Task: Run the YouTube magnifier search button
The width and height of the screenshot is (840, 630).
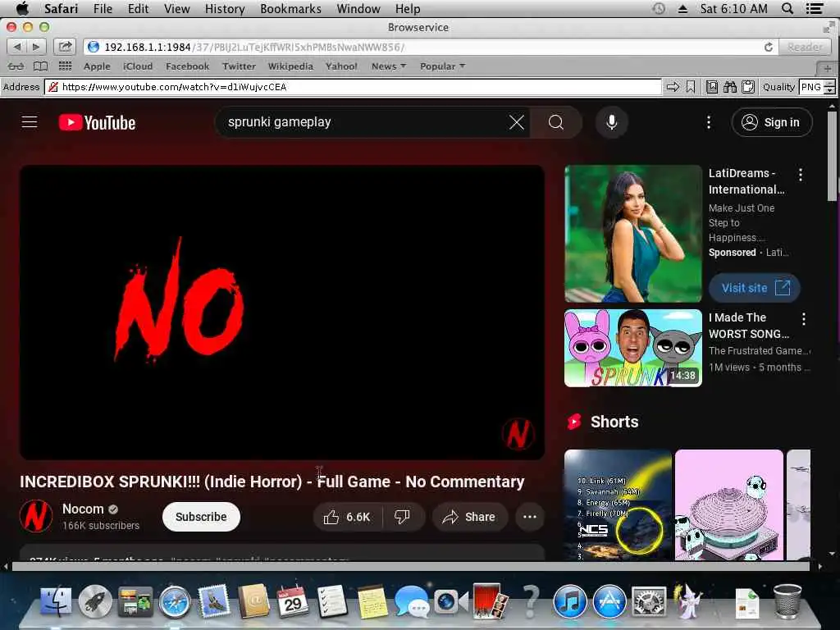Action: (x=556, y=122)
